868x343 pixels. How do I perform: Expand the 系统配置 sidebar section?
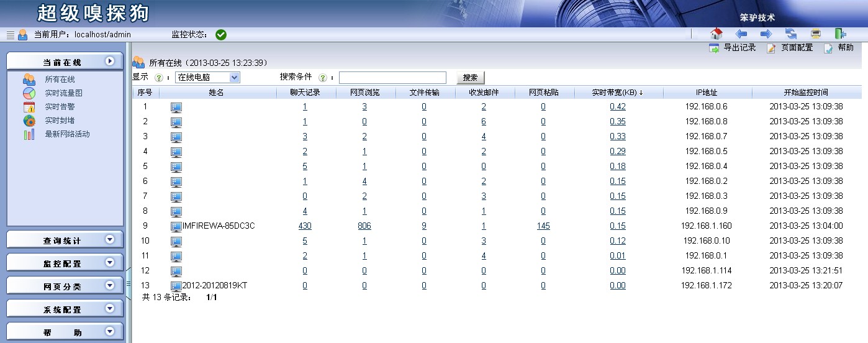coord(65,309)
